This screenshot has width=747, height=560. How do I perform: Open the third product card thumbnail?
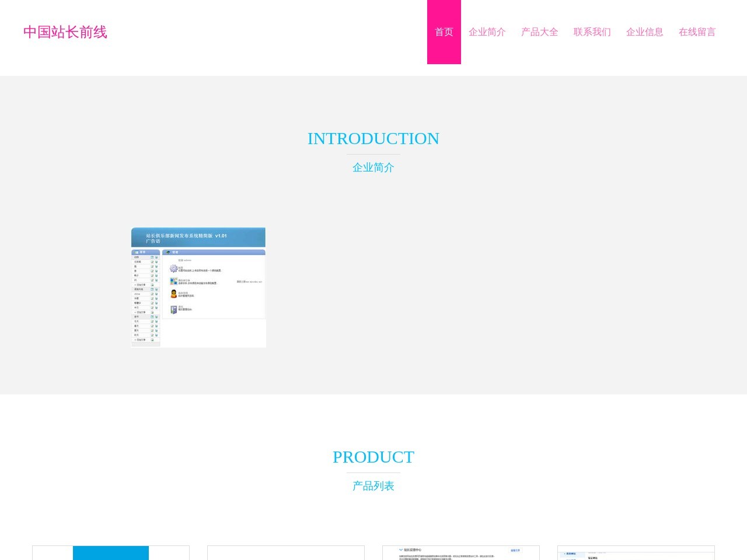(x=461, y=553)
